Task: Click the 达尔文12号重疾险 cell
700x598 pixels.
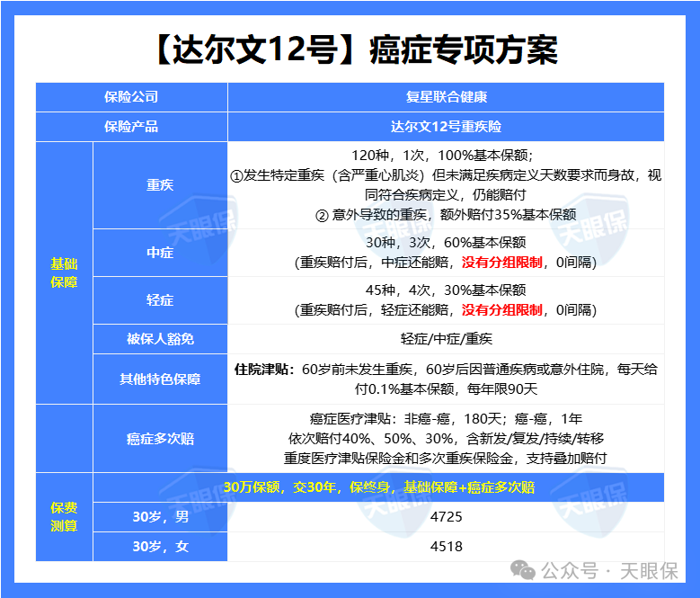Action: [x=446, y=127]
